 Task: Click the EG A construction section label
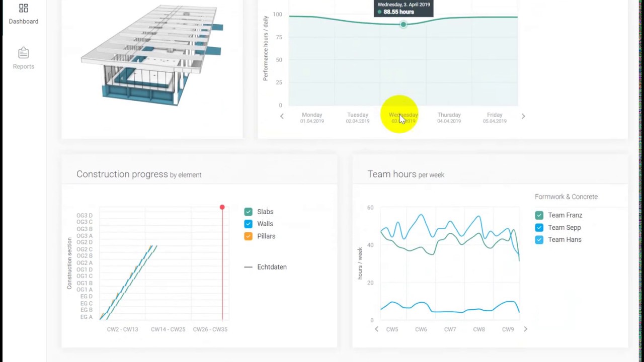tap(87, 317)
